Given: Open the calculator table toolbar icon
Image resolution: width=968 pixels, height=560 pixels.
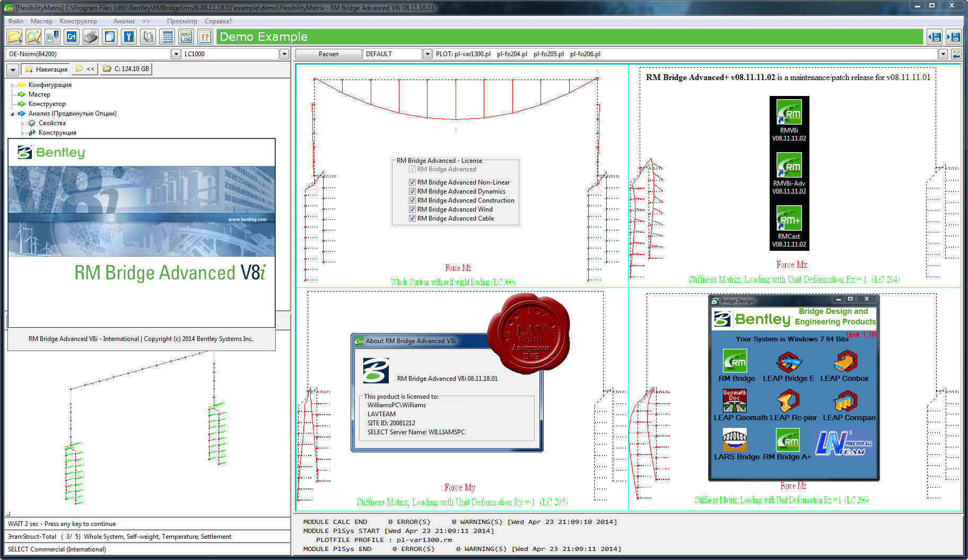Looking at the screenshot, I should [x=167, y=37].
